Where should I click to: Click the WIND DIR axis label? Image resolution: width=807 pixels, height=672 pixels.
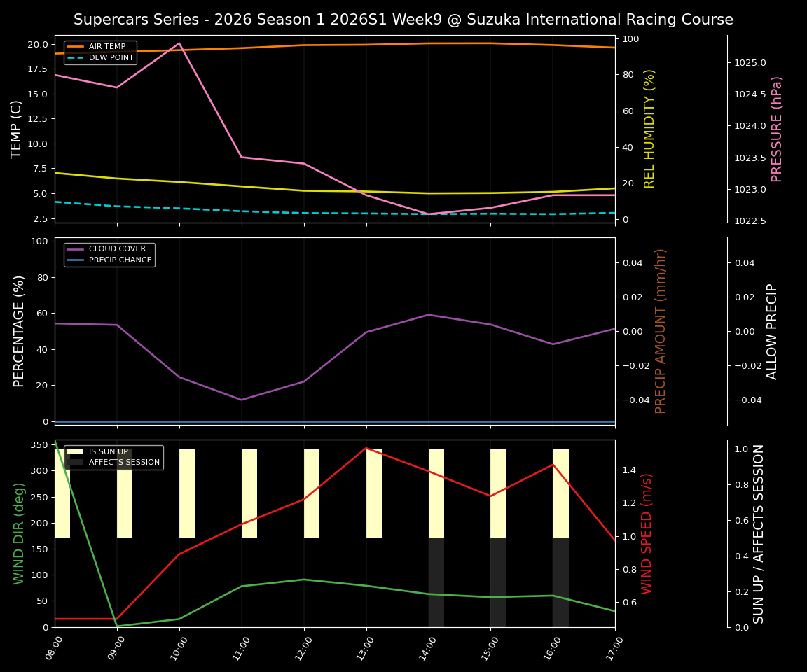[x=19, y=534]
